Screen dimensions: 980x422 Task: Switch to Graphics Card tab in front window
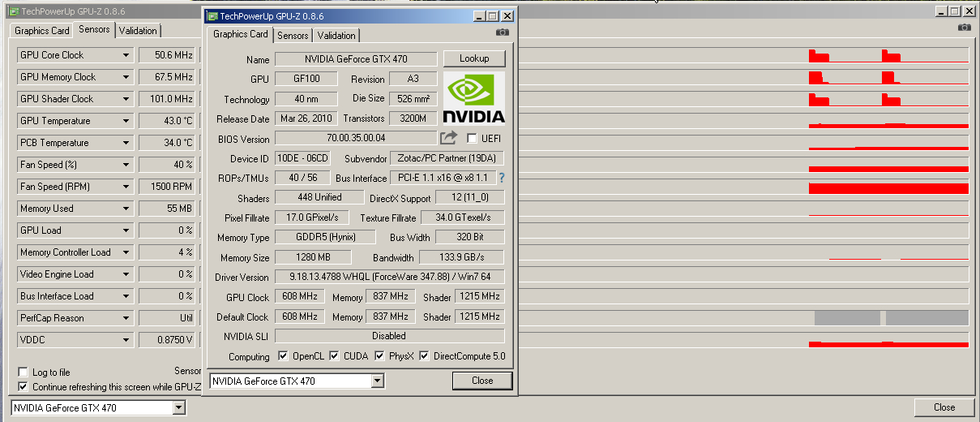(x=241, y=34)
